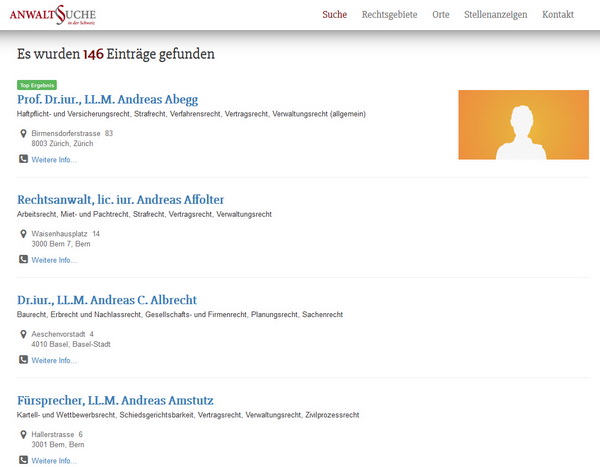
Task: Open Weitere Info for Andreas C. Albrecht
Action: (x=54, y=361)
